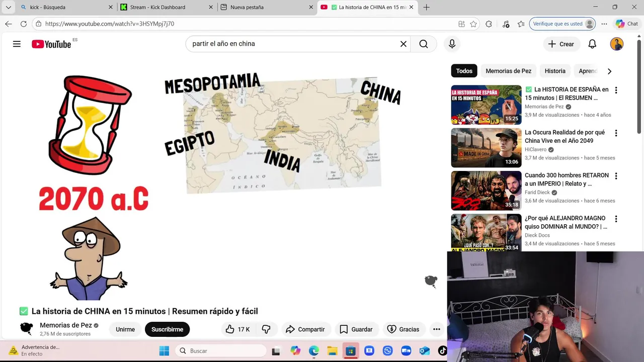
Task: Click the browser address bar URL
Action: (110, 24)
